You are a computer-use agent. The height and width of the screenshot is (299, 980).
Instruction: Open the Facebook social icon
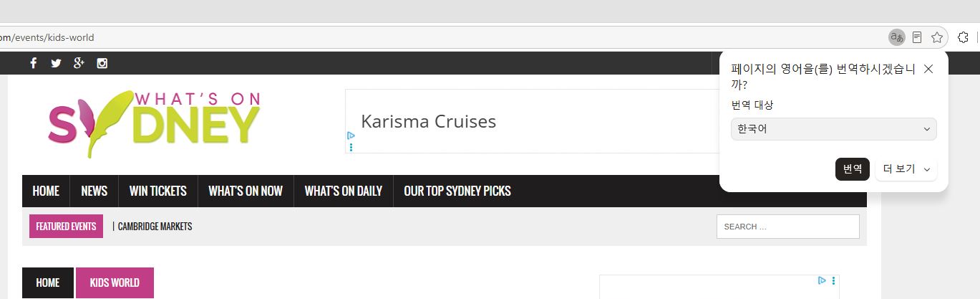coord(34,63)
